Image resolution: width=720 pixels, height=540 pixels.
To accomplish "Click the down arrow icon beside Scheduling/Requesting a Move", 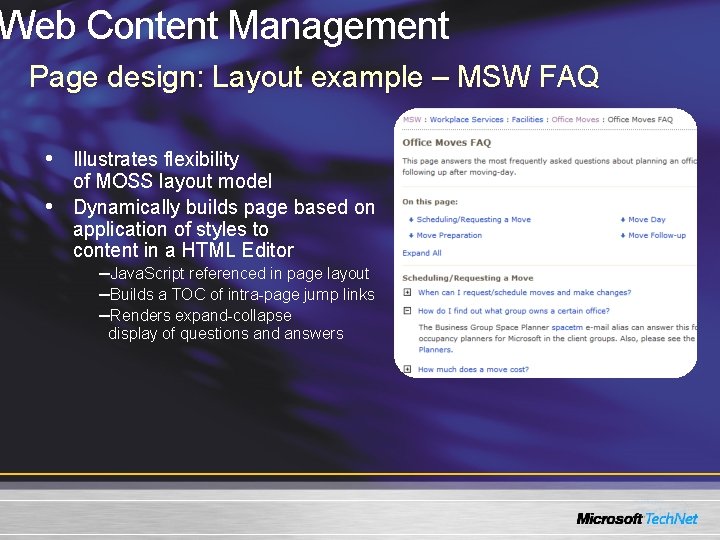I will coord(411,220).
